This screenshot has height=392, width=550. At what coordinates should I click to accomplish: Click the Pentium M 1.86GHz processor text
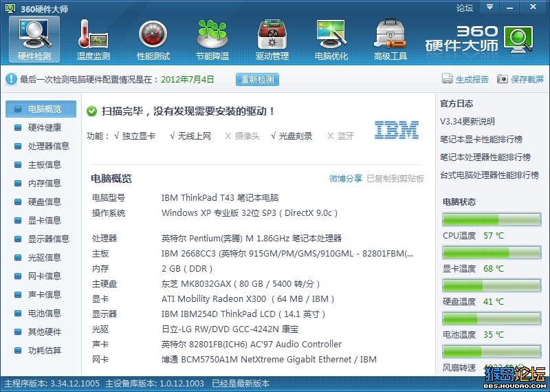(252, 239)
